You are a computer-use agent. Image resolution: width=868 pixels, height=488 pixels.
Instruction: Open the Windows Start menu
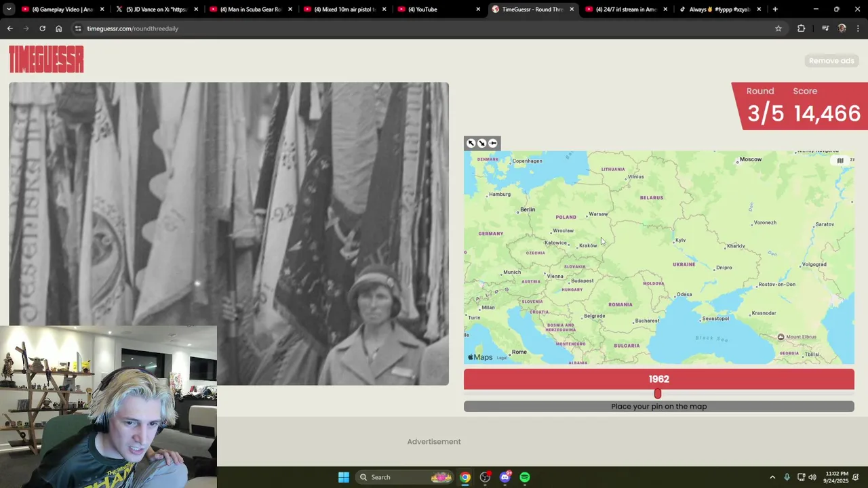pyautogui.click(x=344, y=477)
